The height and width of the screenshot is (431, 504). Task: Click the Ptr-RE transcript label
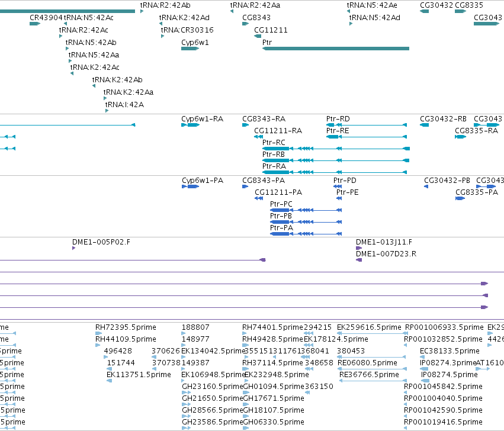click(338, 131)
